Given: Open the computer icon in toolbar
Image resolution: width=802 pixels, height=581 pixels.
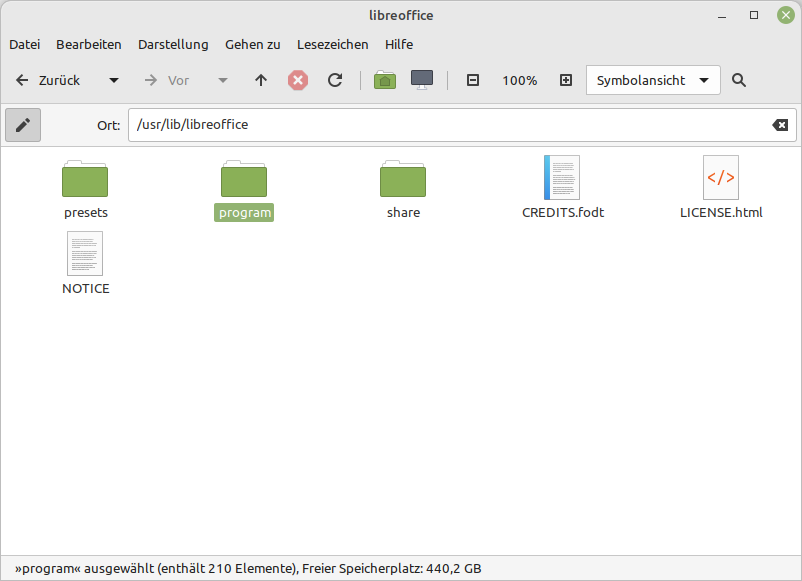Looking at the screenshot, I should [422, 80].
